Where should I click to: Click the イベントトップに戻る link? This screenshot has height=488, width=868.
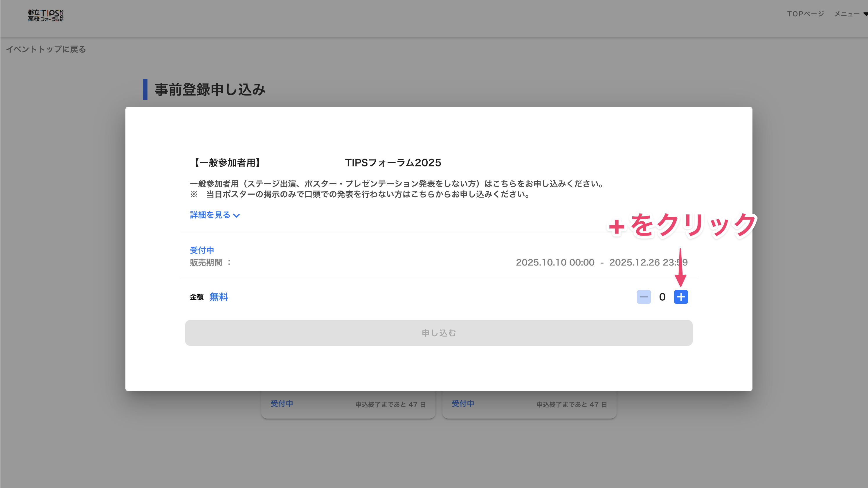46,49
